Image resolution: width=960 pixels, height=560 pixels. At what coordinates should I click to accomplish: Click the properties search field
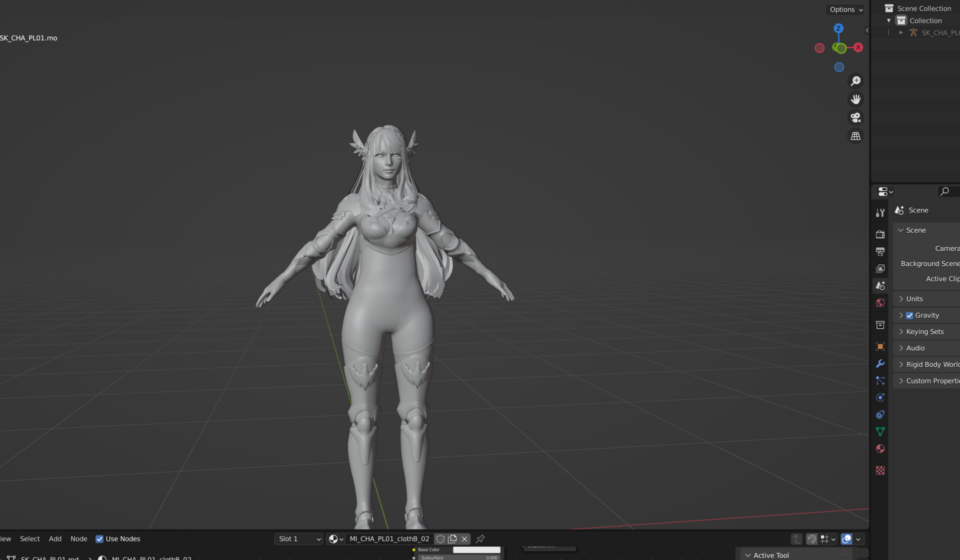click(x=948, y=192)
